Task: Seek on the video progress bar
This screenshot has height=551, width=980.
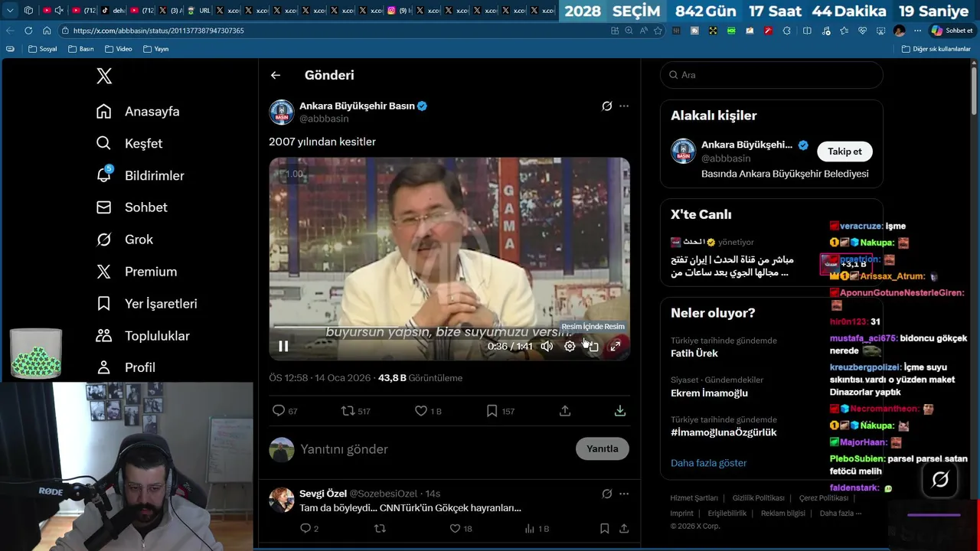Action: pos(449,327)
